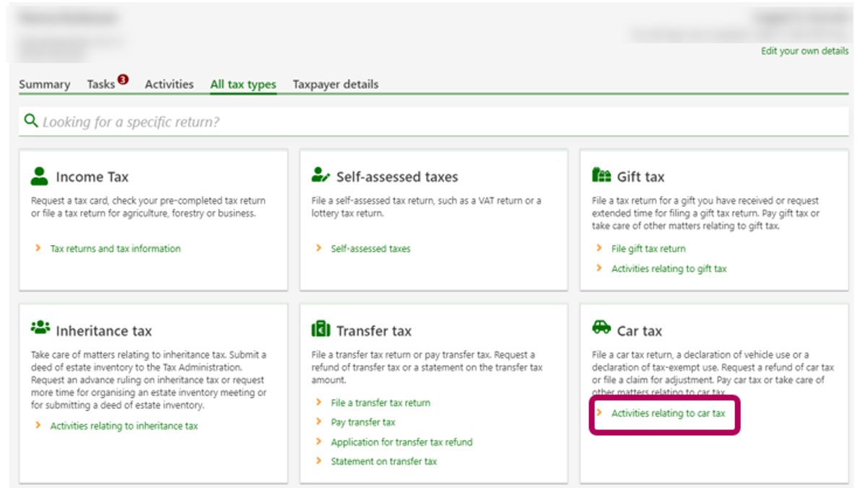The image size is (868, 488).
Task: Click the Income Tax person icon
Action: tap(39, 176)
